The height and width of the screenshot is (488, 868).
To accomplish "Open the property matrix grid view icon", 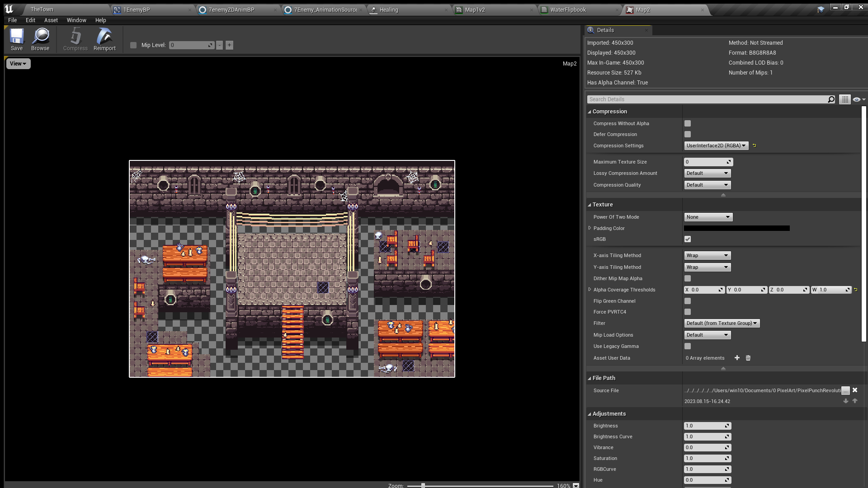I will 844,99.
